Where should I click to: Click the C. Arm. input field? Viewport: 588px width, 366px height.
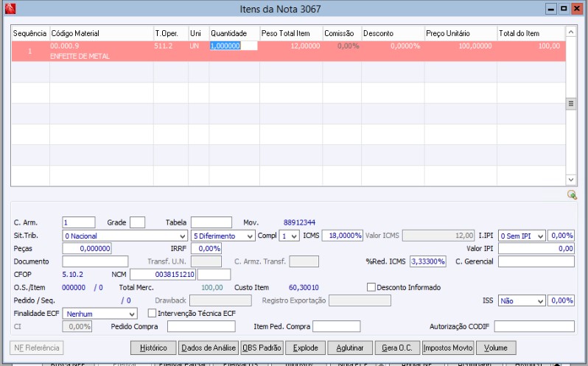coord(79,222)
